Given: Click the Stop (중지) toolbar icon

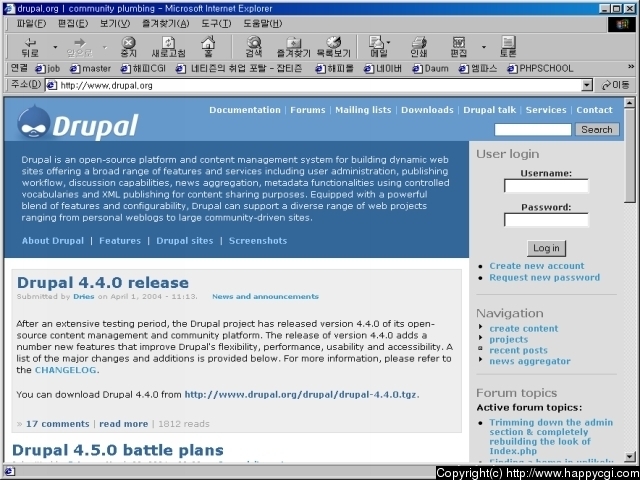Looking at the screenshot, I should [128, 47].
